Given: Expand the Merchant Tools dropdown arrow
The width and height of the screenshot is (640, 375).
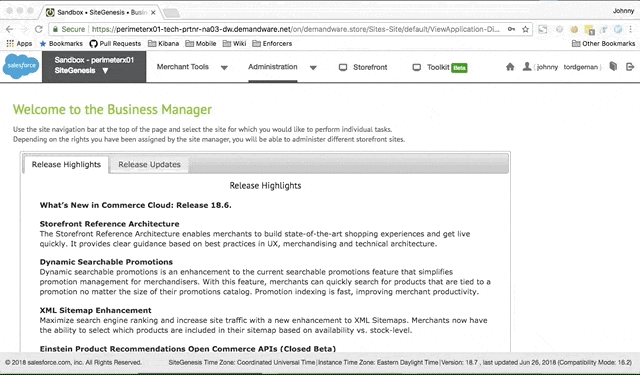Looking at the screenshot, I should [x=224, y=68].
